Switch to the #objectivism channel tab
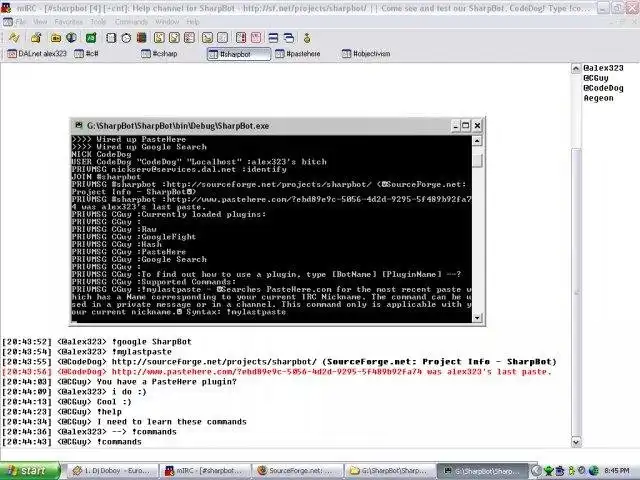 pos(366,53)
